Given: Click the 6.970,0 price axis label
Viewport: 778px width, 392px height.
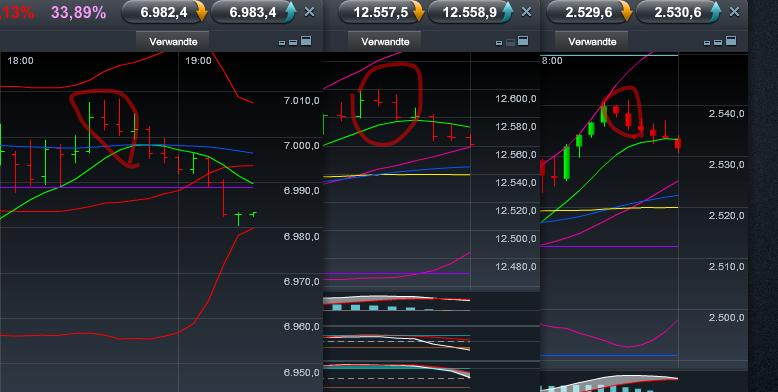Looking at the screenshot, I should pos(302,281).
